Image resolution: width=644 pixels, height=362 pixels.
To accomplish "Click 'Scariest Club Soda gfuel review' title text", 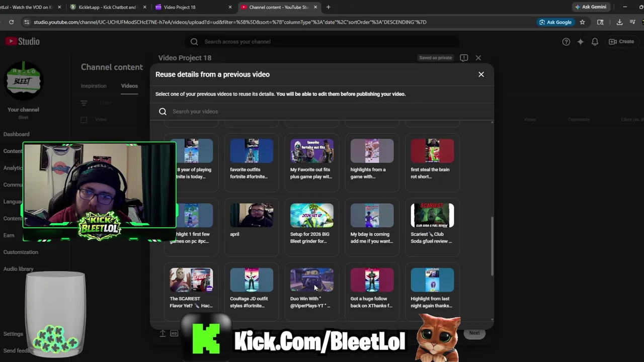I will [431, 237].
